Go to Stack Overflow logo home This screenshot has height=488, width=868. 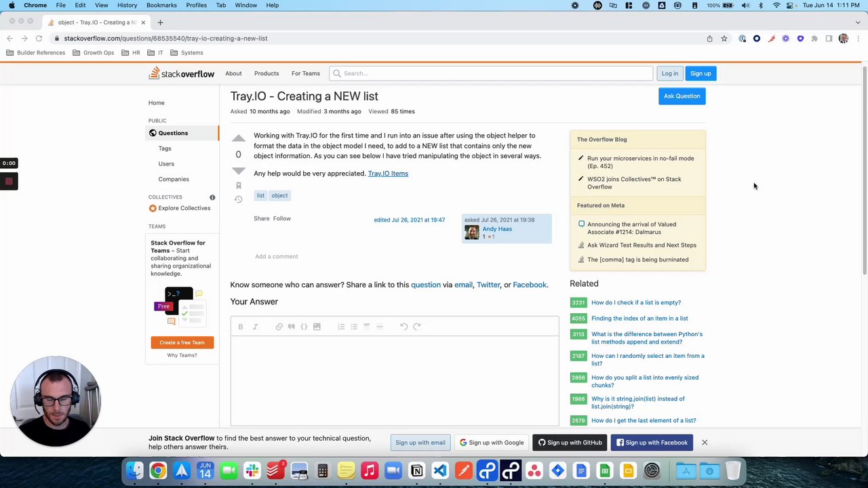click(182, 73)
